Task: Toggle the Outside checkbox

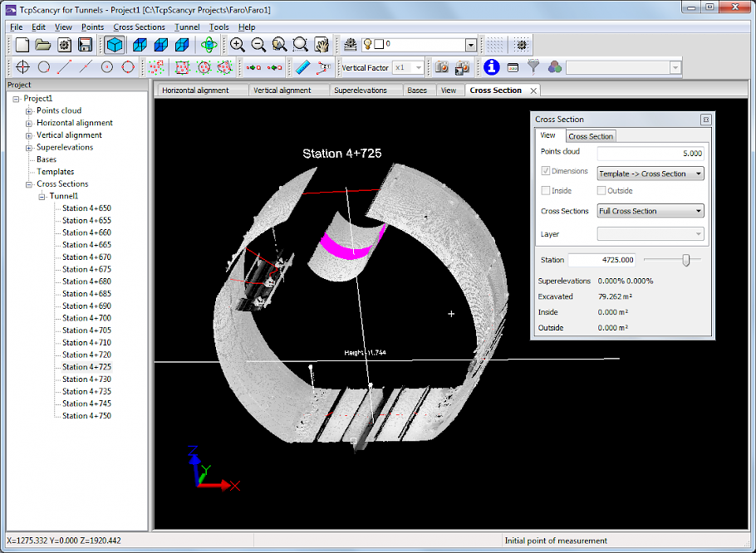Action: pos(601,191)
